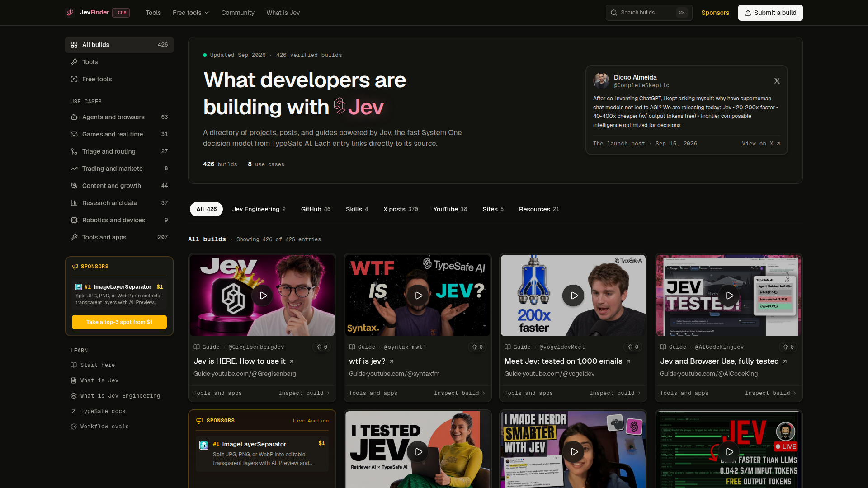
Task: Expand Inspect build on Browser Use card
Action: coord(770,393)
